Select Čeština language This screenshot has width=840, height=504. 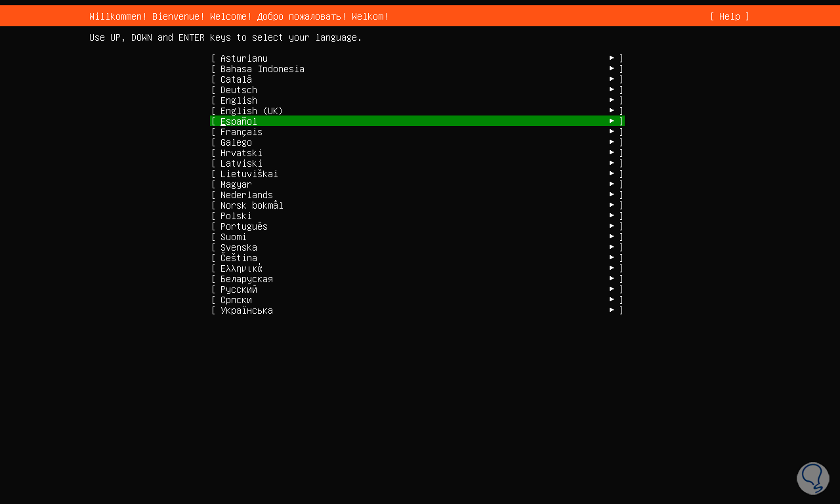click(417, 258)
